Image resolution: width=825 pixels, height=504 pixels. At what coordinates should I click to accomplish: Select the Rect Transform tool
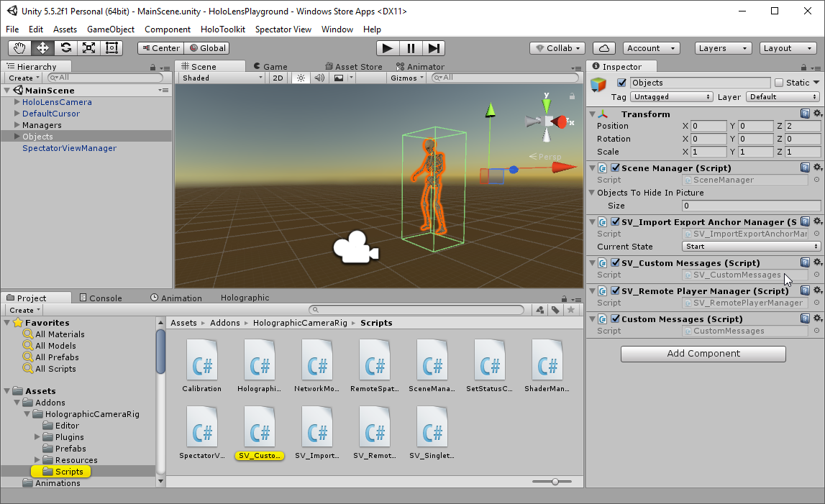pyautogui.click(x=112, y=48)
